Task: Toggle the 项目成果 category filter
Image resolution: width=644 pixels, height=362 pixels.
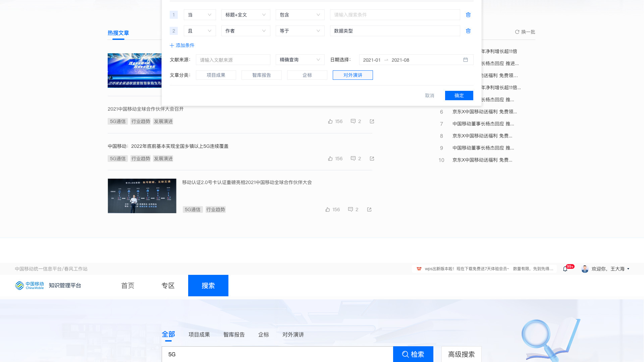Action: coord(216,75)
